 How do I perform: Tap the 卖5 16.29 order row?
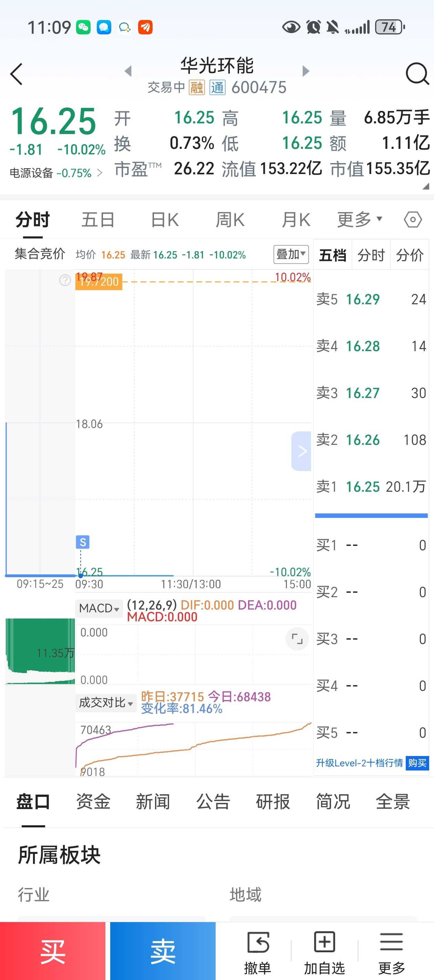[x=371, y=299]
